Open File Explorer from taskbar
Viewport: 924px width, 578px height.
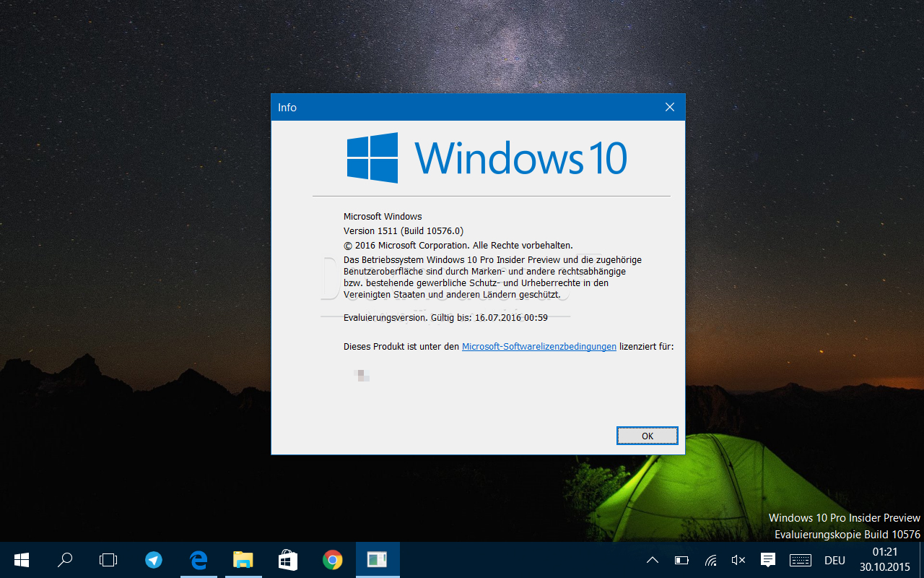[x=243, y=560]
